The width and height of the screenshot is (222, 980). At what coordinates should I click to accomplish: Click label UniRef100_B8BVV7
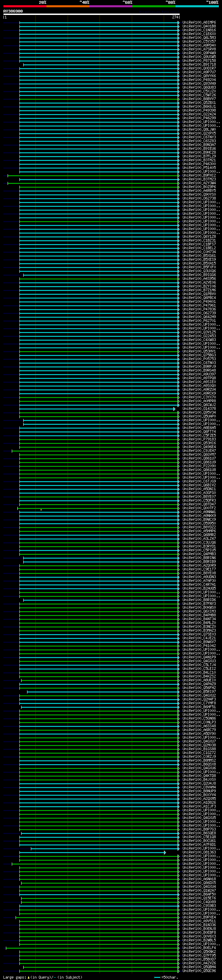[199, 99]
